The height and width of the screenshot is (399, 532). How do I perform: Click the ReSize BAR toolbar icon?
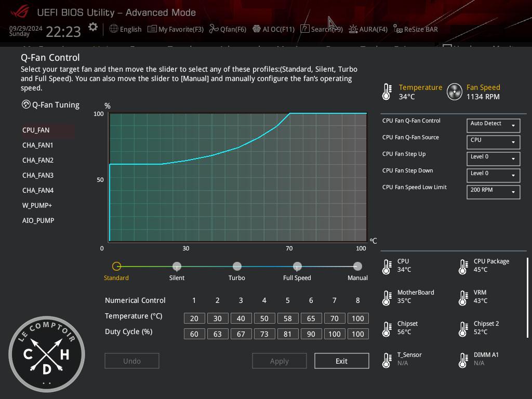[397, 29]
